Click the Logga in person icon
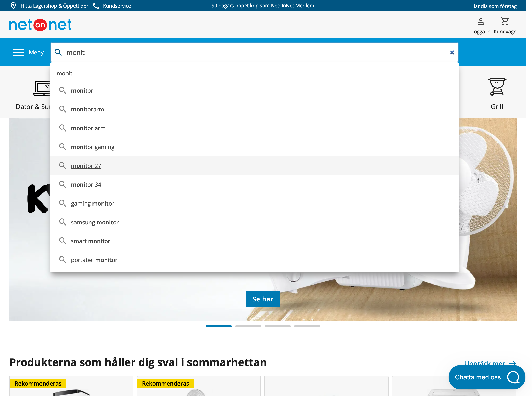The width and height of the screenshot is (532, 396). [x=480, y=21]
